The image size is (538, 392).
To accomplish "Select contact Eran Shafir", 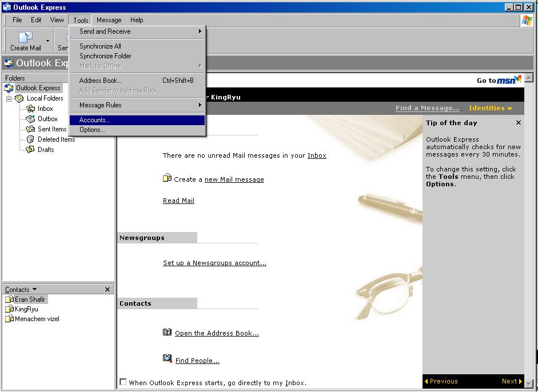I will tap(29, 299).
